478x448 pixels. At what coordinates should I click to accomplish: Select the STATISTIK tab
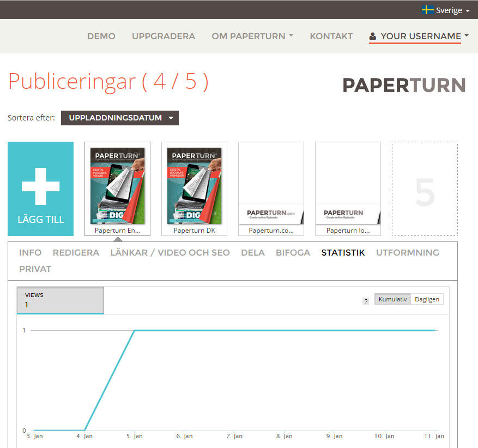[343, 253]
